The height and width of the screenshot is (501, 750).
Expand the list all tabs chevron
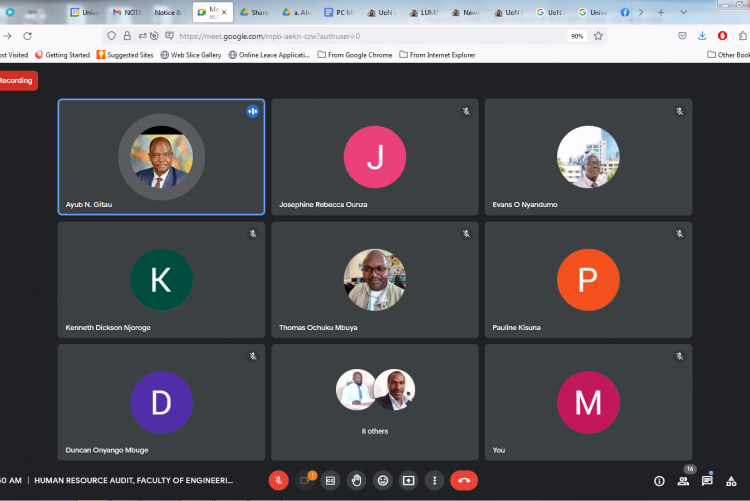point(684,12)
